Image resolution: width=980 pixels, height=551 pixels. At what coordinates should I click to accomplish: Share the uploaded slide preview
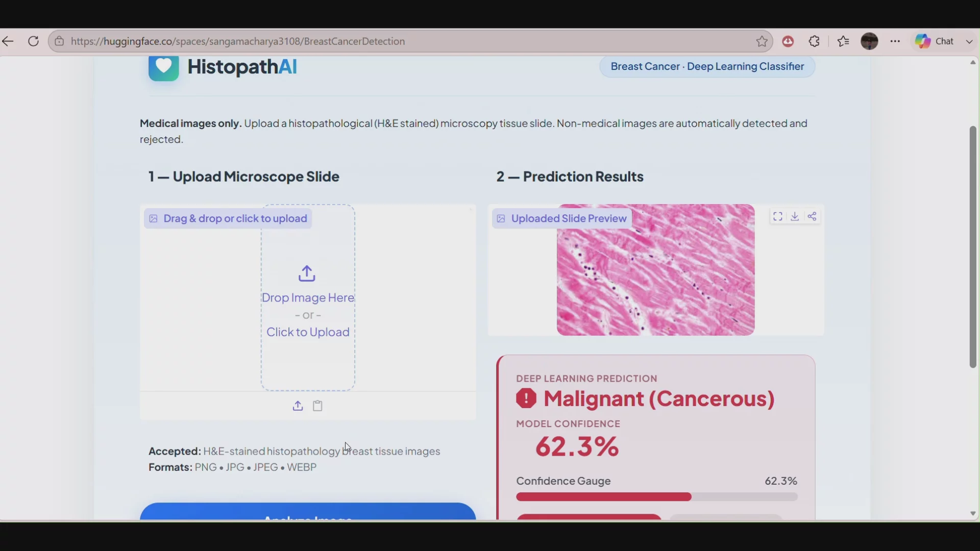[812, 216]
